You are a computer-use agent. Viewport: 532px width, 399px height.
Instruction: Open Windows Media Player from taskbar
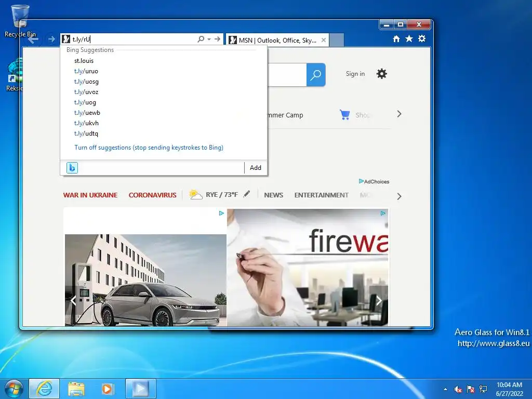tap(107, 389)
